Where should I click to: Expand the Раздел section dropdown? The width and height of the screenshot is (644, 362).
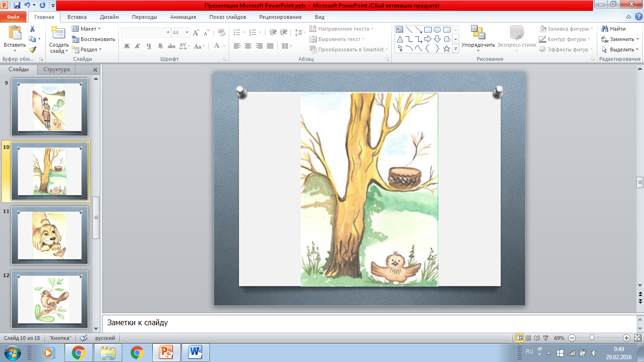87,49
